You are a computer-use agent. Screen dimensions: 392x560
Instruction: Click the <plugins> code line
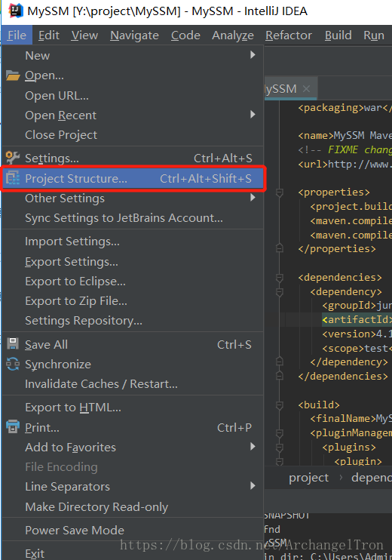click(349, 447)
